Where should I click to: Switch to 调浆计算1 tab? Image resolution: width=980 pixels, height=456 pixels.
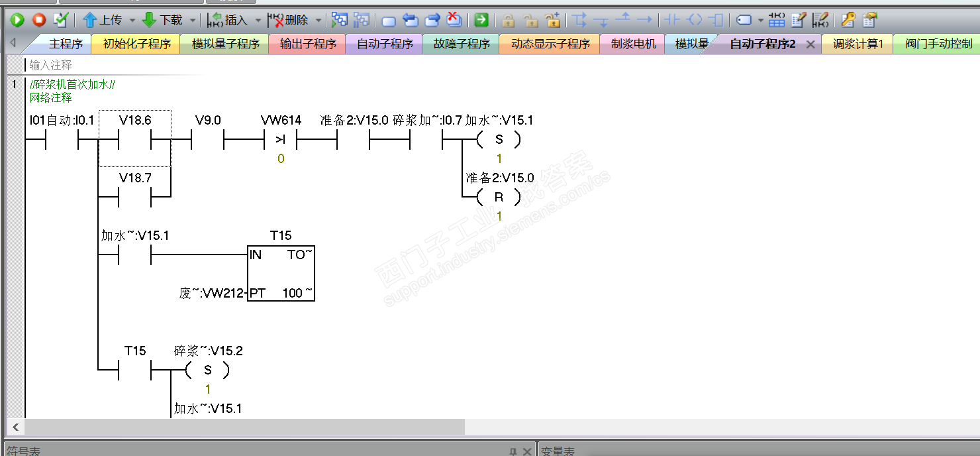pyautogui.click(x=858, y=44)
